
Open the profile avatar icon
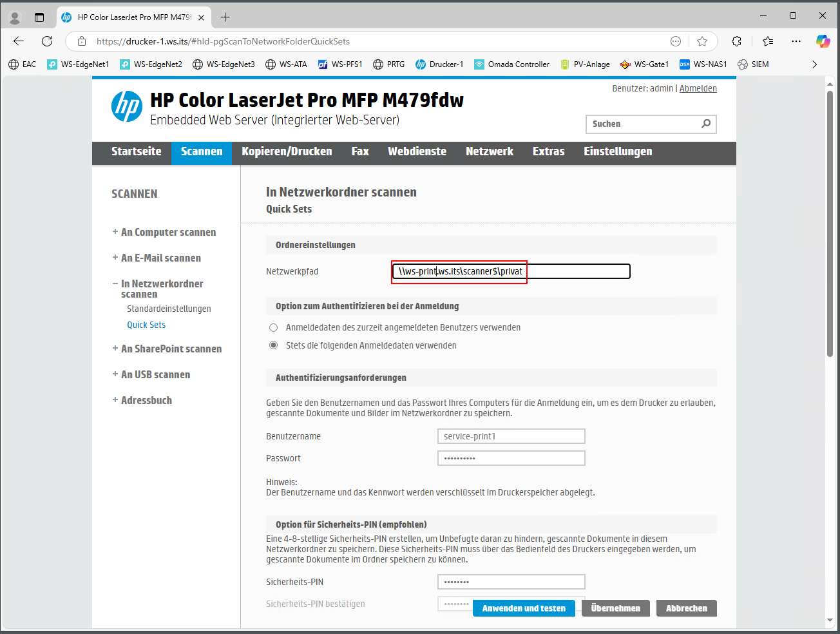[15, 17]
